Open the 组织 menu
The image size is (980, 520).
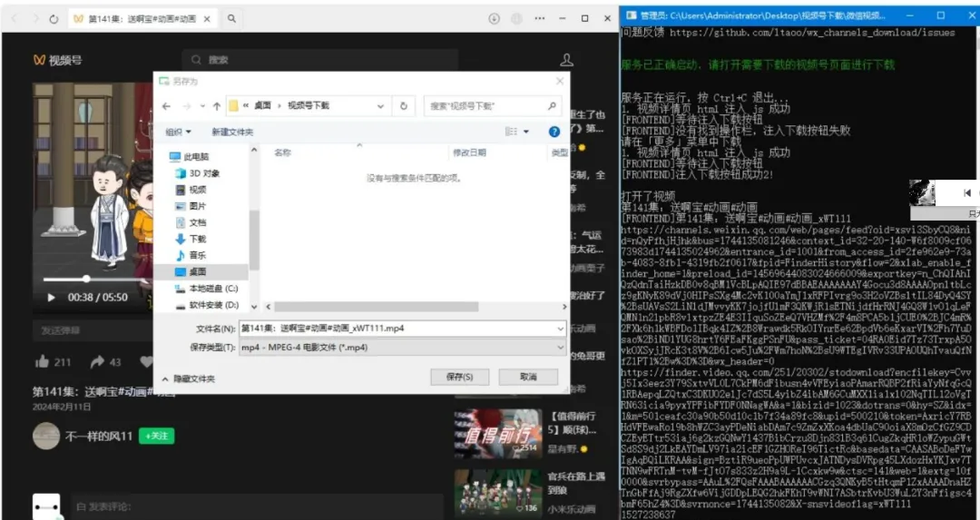178,132
